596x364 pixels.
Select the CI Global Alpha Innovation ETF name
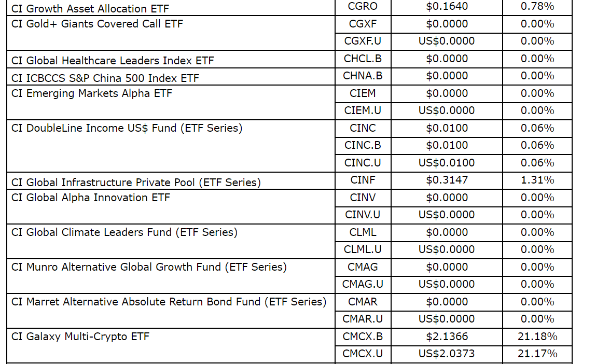pyautogui.click(x=91, y=198)
